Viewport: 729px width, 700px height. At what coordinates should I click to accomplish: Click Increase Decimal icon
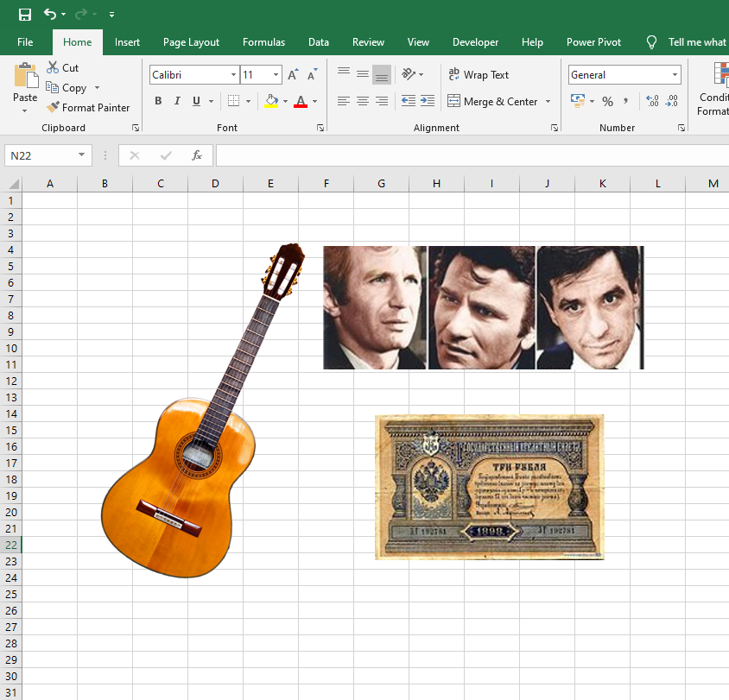pyautogui.click(x=652, y=101)
